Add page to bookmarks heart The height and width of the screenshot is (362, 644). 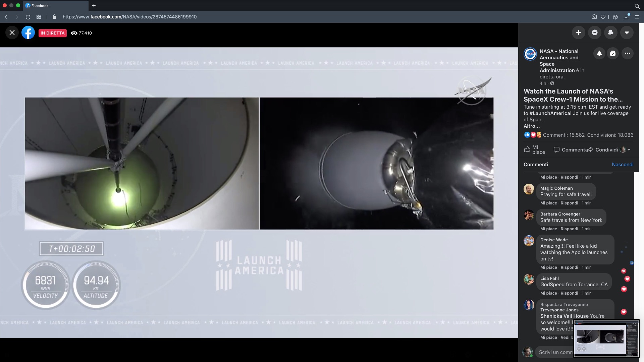(x=603, y=17)
